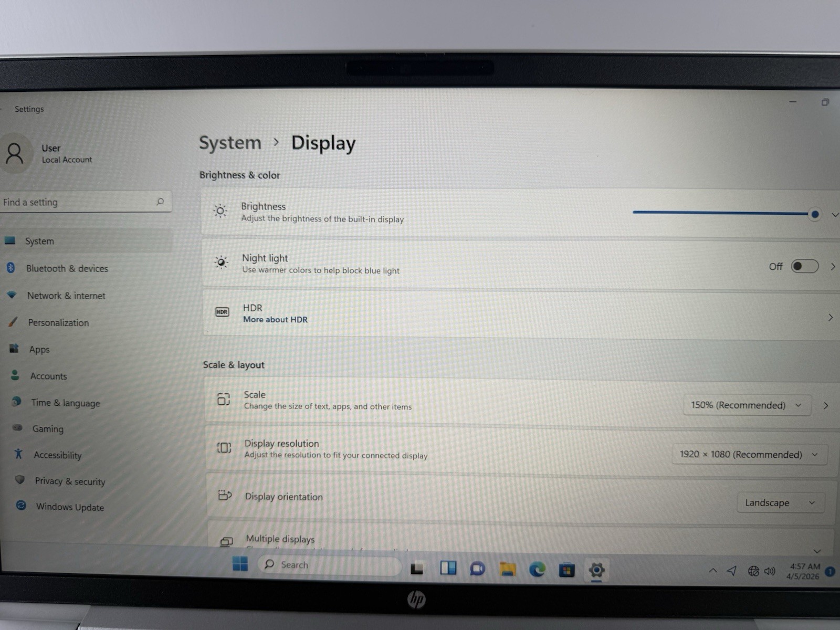Screen dimensions: 840x630
Task: Open the Display resolution 1920 × 1080 dropdown
Action: coord(750,455)
